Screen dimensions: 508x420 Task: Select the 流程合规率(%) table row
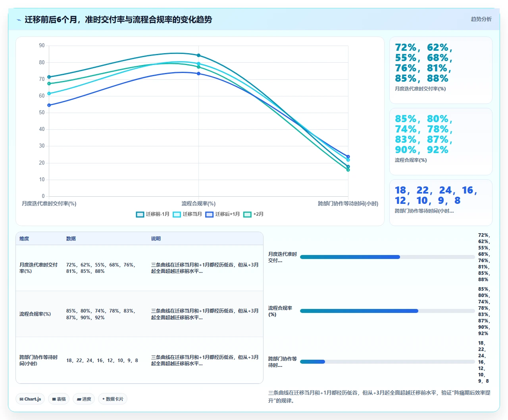tap(139, 314)
